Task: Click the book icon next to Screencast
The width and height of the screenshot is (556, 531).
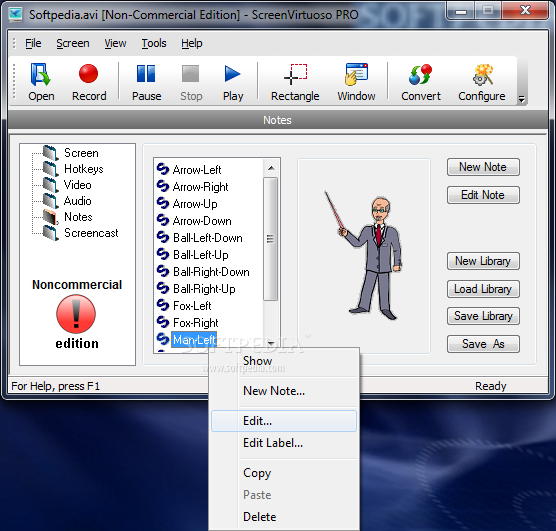Action: tap(51, 233)
